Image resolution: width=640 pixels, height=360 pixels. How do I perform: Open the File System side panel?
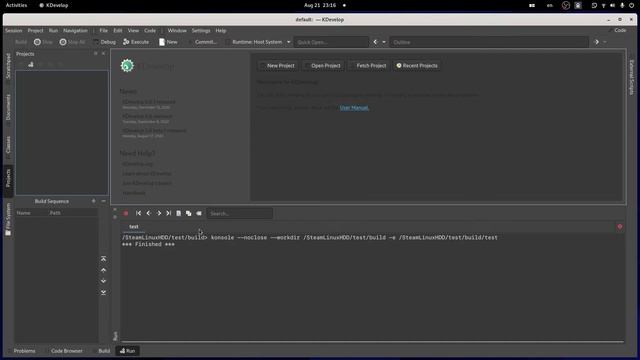pos(8,219)
